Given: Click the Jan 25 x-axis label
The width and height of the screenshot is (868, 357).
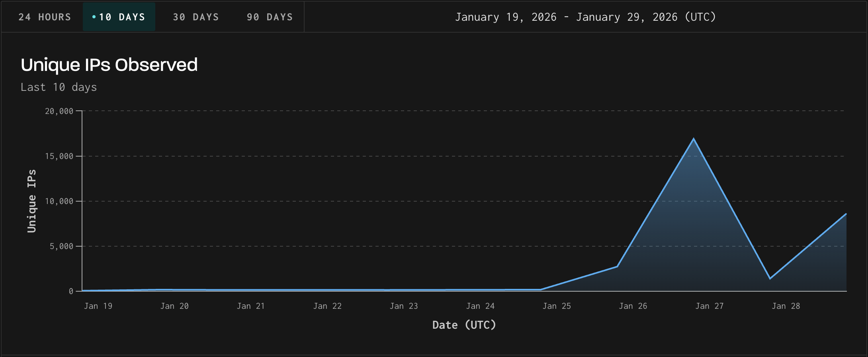Looking at the screenshot, I should (x=557, y=306).
